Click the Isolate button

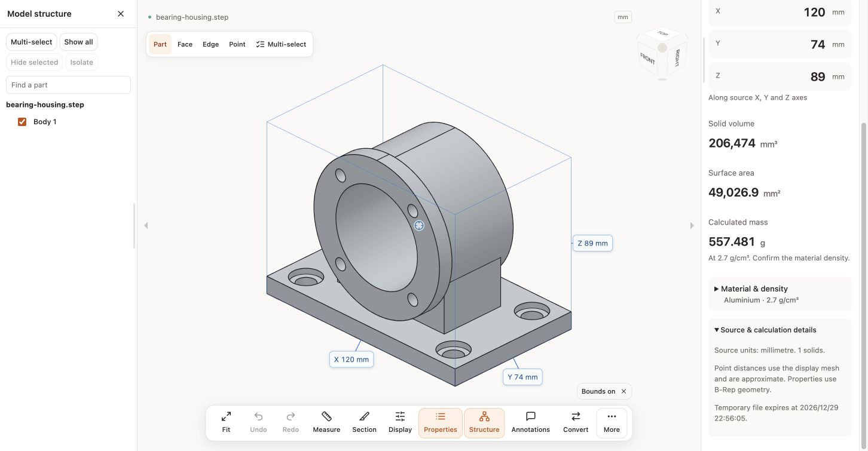(81, 62)
